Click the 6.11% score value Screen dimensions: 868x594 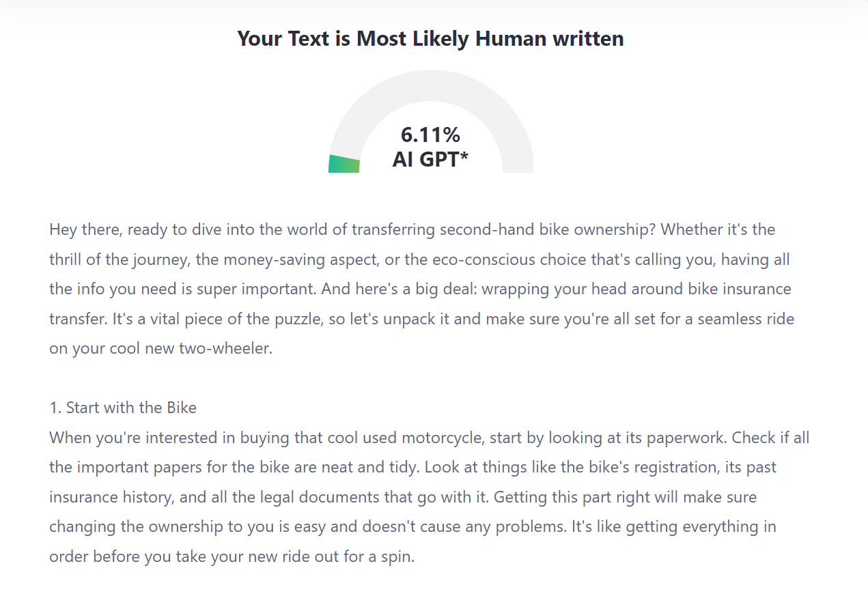click(430, 135)
